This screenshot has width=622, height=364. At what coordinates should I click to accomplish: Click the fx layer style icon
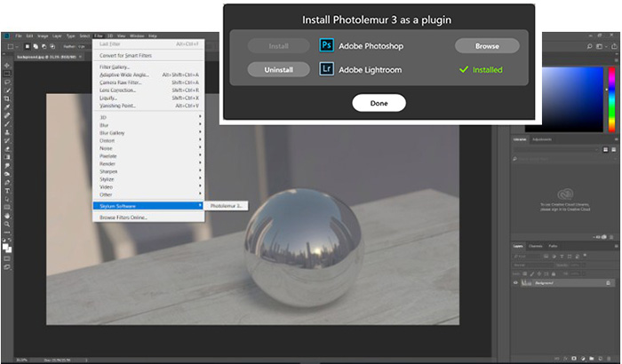coord(565,359)
